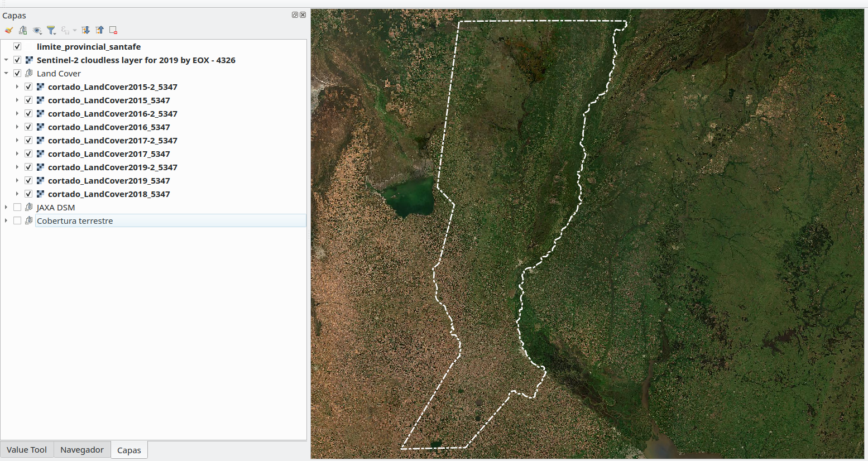Click the group icon next to Cobertura terrestre
The height and width of the screenshot is (461, 868).
[30, 221]
